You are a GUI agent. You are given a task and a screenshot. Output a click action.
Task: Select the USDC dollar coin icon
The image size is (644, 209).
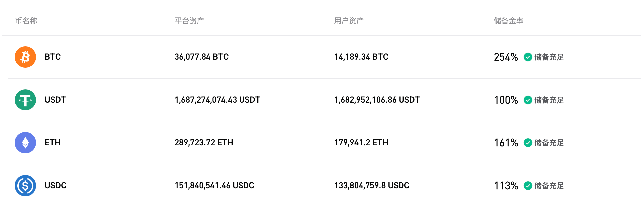pyautogui.click(x=25, y=186)
